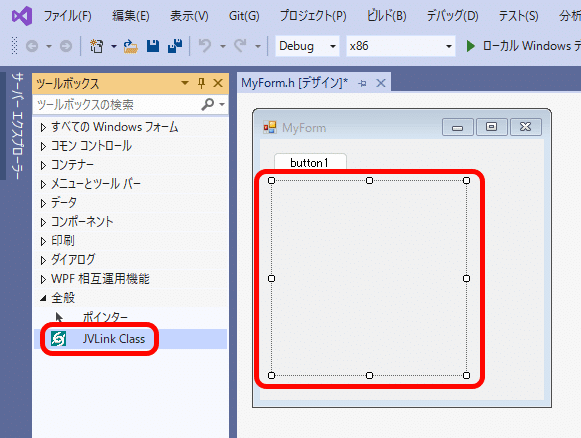581x438 pixels.
Task: Click the new project toolbar icon
Action: click(x=97, y=46)
